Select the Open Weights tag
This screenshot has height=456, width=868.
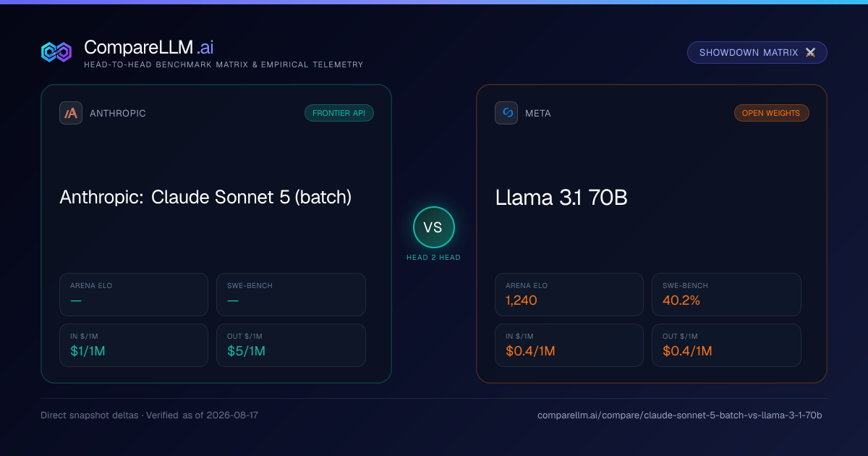coord(771,113)
